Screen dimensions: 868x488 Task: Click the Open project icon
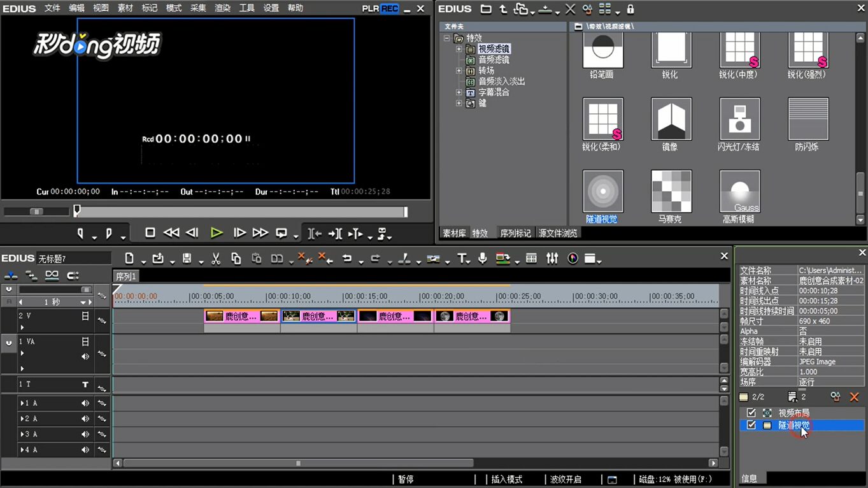point(158,259)
